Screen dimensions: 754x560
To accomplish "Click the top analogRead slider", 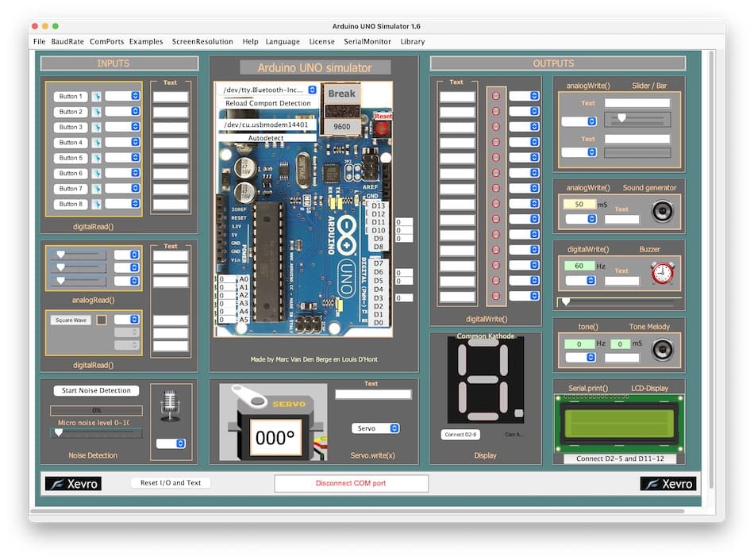I will [x=79, y=255].
